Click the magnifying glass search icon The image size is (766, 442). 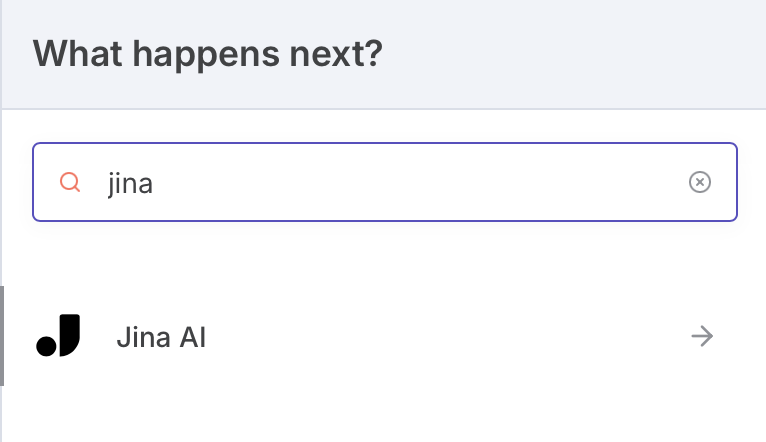tap(70, 182)
